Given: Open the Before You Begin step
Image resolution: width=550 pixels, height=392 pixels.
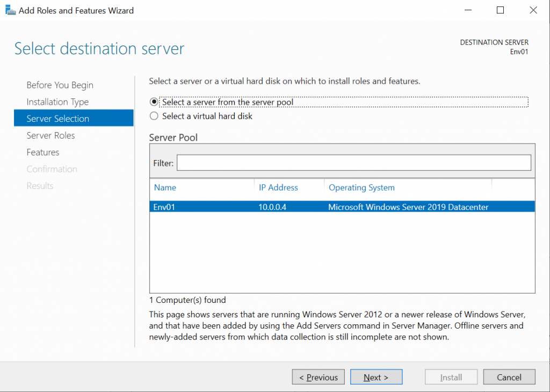Looking at the screenshot, I should (x=60, y=85).
